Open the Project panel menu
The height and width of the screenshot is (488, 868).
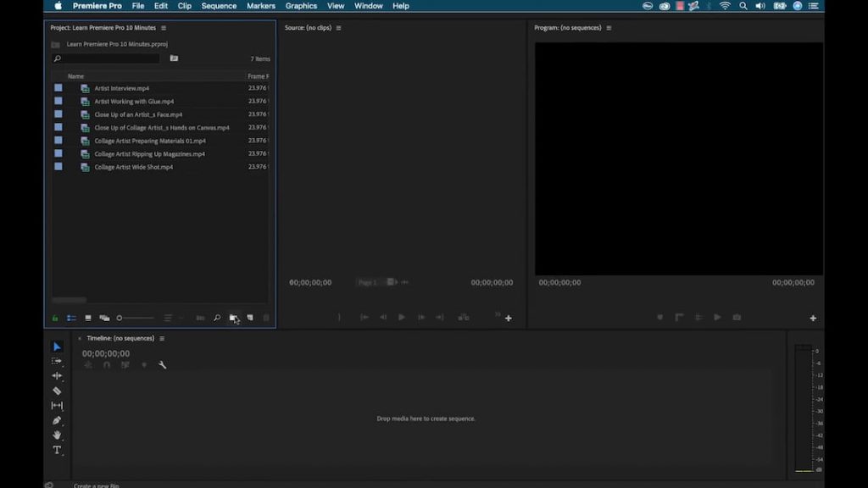point(162,26)
